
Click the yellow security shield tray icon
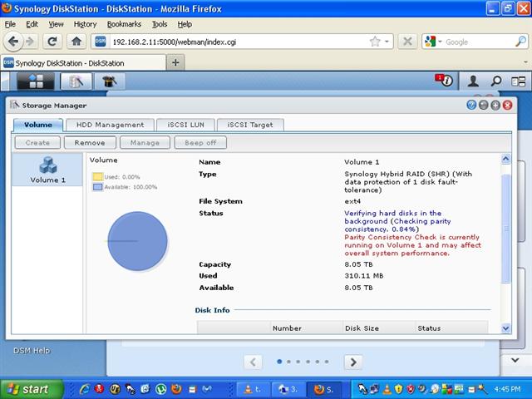click(x=399, y=389)
